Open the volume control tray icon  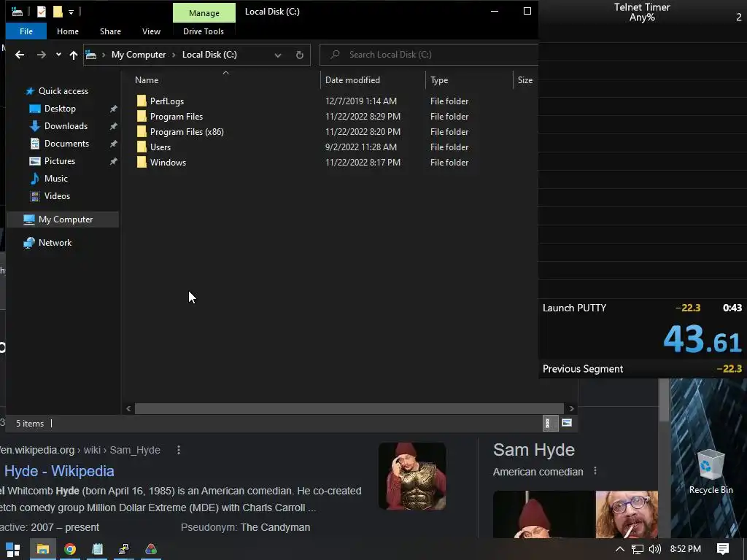click(655, 550)
